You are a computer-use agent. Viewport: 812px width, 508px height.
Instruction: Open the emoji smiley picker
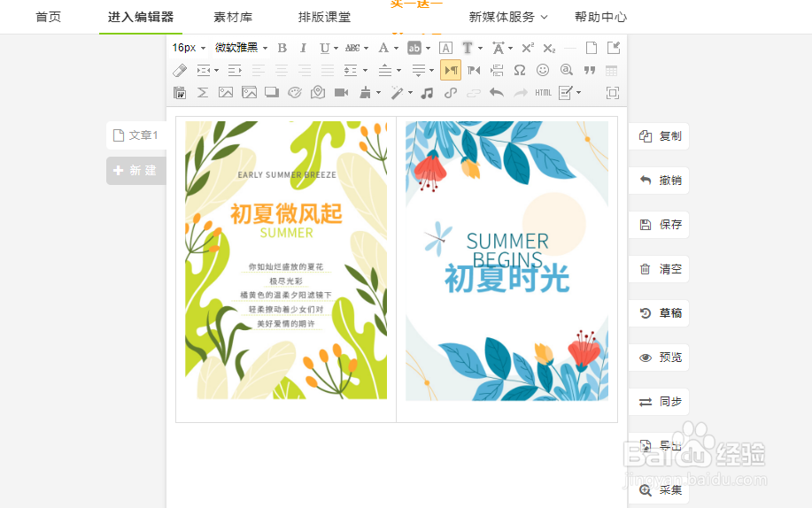pyautogui.click(x=543, y=71)
